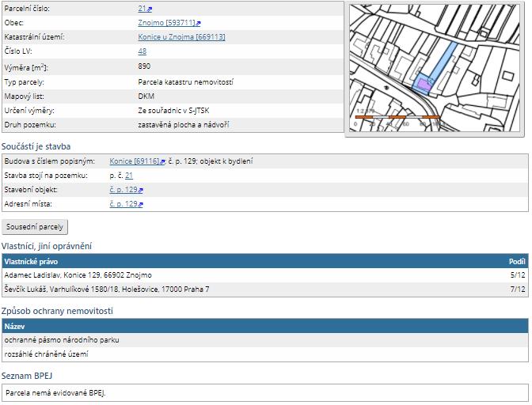Viewport: 532px width, 405px height.
Task: Click 'ochranné pásmo národního parku' row
Action: (x=265, y=340)
